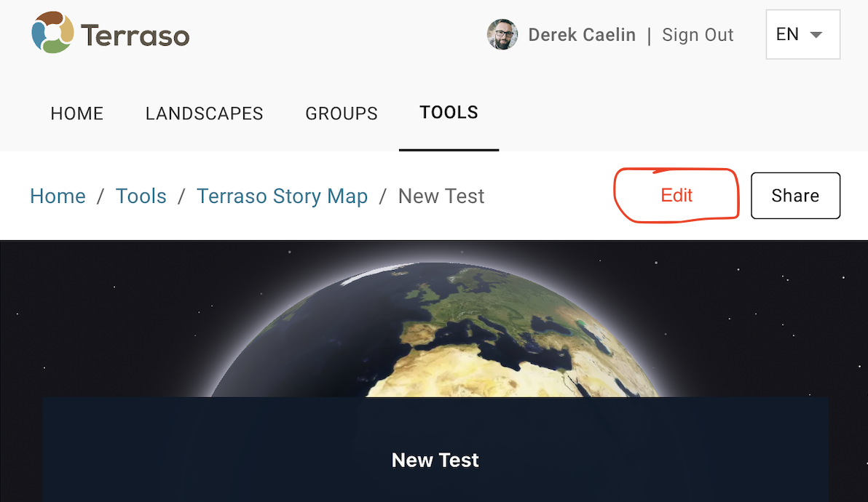
Task: Click the Terraso logo
Action: tap(109, 32)
